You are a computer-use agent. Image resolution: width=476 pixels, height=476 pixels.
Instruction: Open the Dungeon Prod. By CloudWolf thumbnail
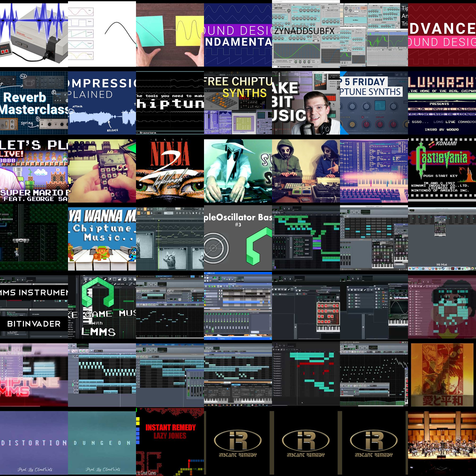pyautogui.click(x=102, y=443)
